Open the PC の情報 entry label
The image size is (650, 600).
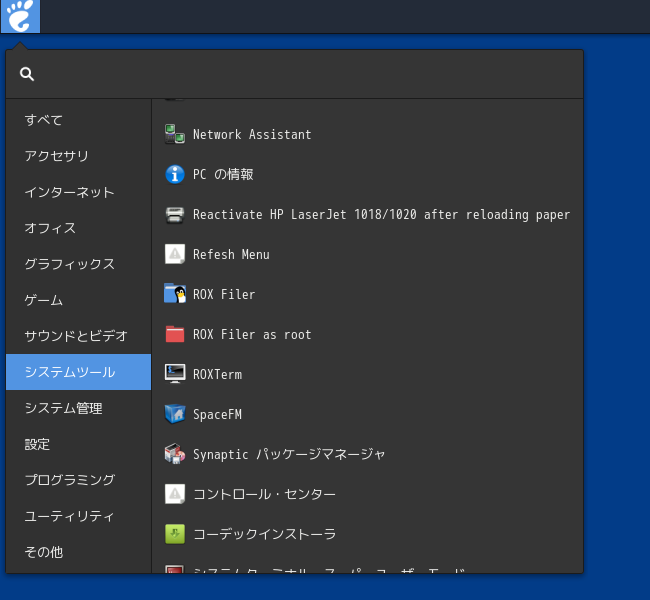point(223,174)
